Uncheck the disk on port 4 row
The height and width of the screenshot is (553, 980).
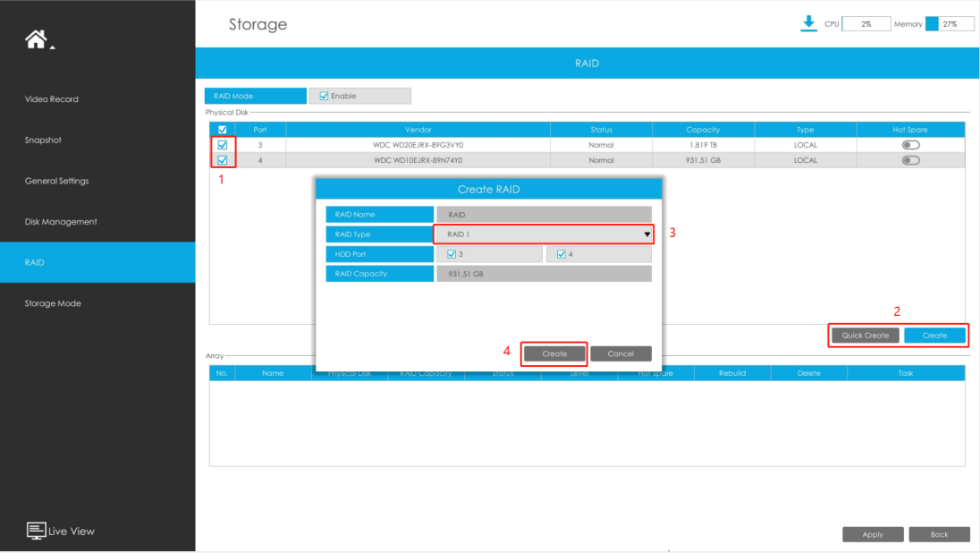tap(223, 160)
